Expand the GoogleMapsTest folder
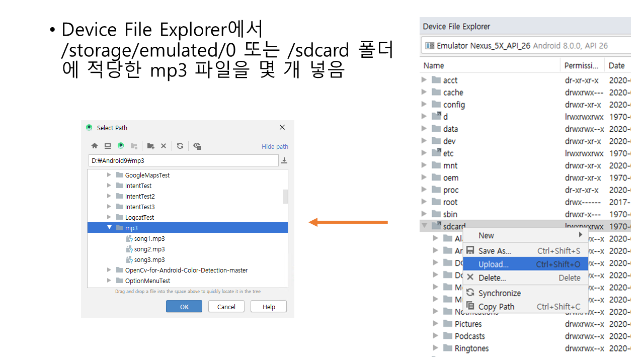644x362 pixels. 110,175
